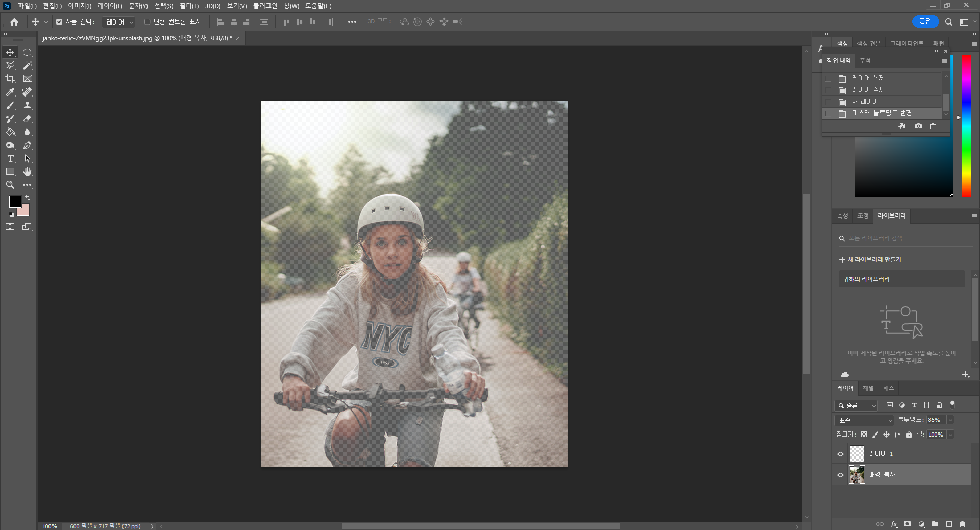Open the workspace switcher dropdown
Screen dimensions: 980x530
point(967,22)
